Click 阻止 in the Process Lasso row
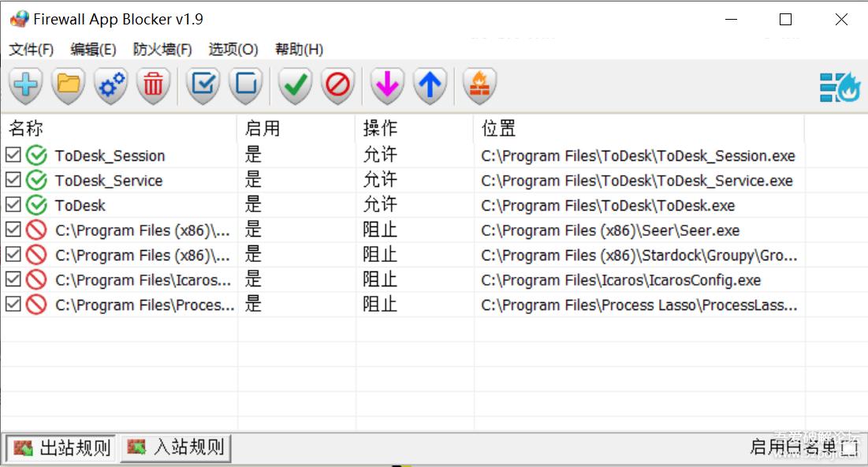The height and width of the screenshot is (467, 868). 380,304
